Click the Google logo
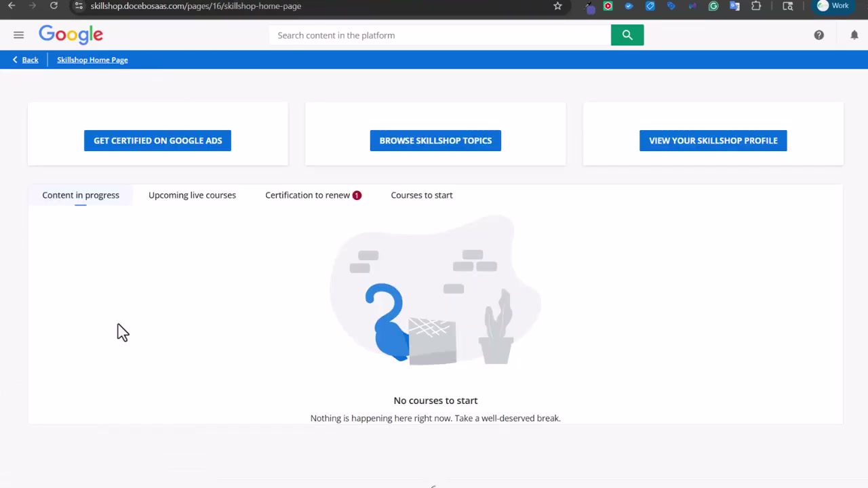 71,35
